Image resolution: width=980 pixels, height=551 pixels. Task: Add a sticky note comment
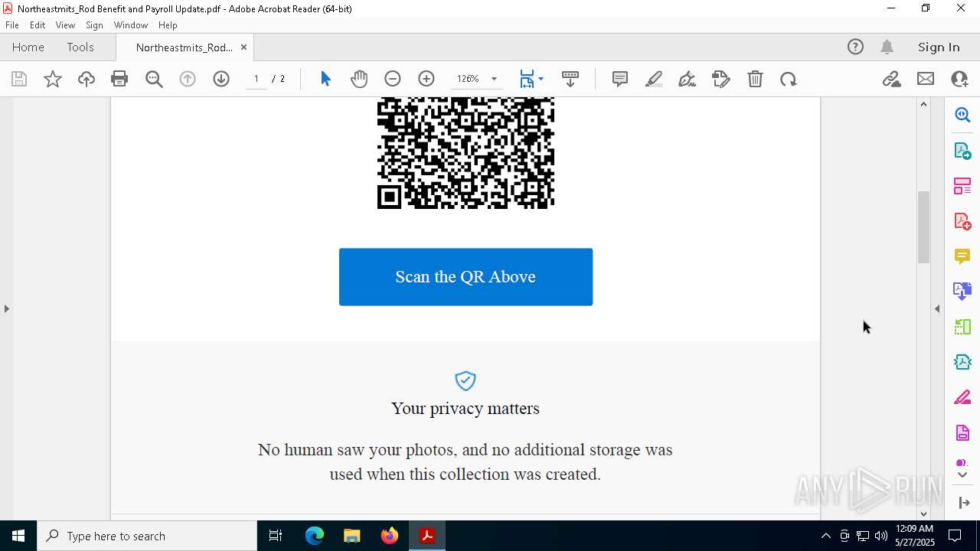coord(620,79)
